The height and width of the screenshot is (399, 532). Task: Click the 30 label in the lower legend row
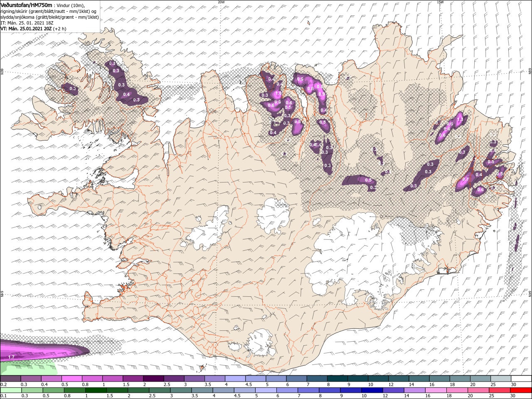513,396
